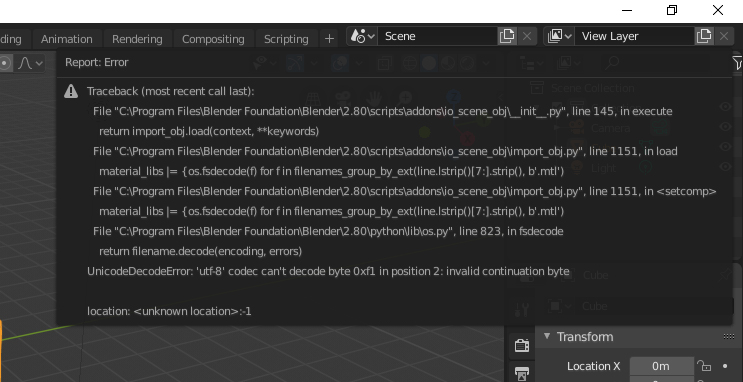The height and width of the screenshot is (382, 743).
Task: Select the Scripting workspace tab
Action: point(286,39)
